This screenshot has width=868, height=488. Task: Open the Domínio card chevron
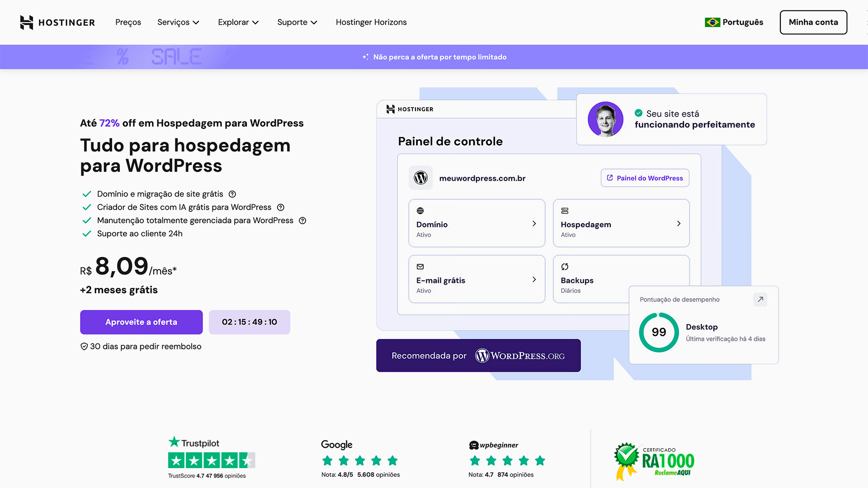(x=534, y=224)
